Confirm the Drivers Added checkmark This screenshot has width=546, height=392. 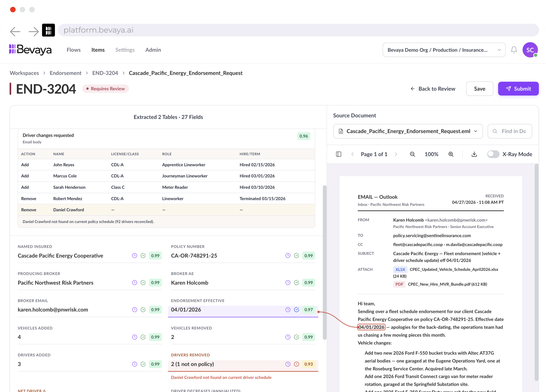tap(143, 364)
